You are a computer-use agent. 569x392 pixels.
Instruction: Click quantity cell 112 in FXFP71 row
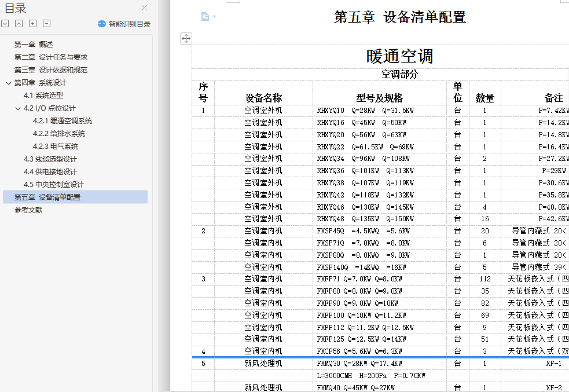coord(485,279)
